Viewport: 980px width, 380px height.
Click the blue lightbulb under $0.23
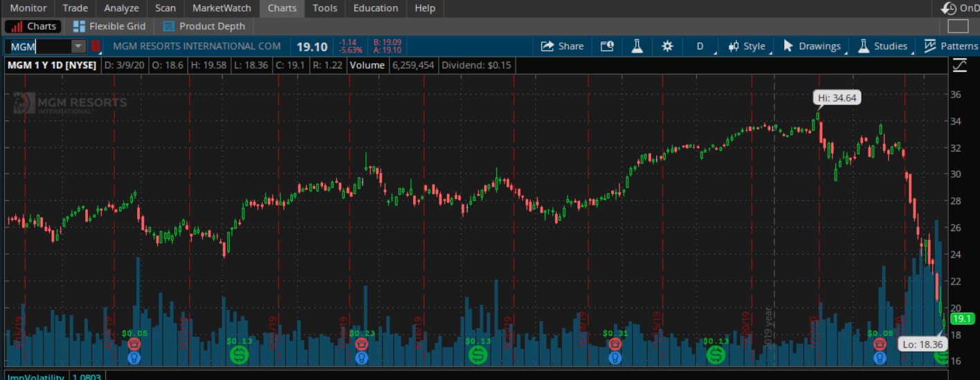tap(361, 358)
